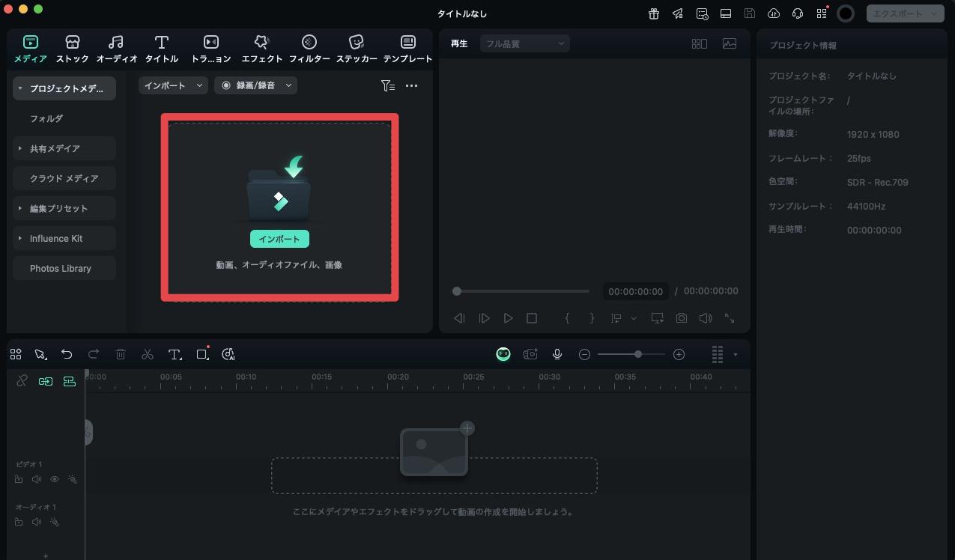This screenshot has width=955, height=560.
Task: Take a snapshot with the camera icon in preview
Action: click(682, 318)
